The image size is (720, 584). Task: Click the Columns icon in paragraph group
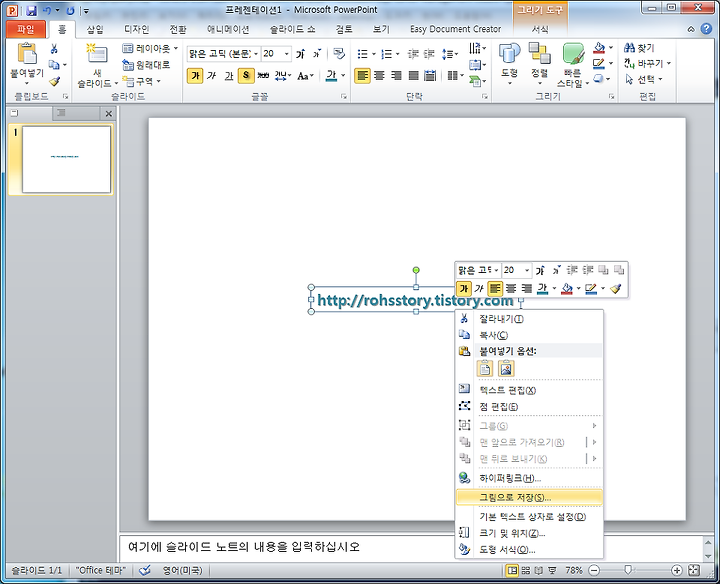pyautogui.click(x=452, y=75)
